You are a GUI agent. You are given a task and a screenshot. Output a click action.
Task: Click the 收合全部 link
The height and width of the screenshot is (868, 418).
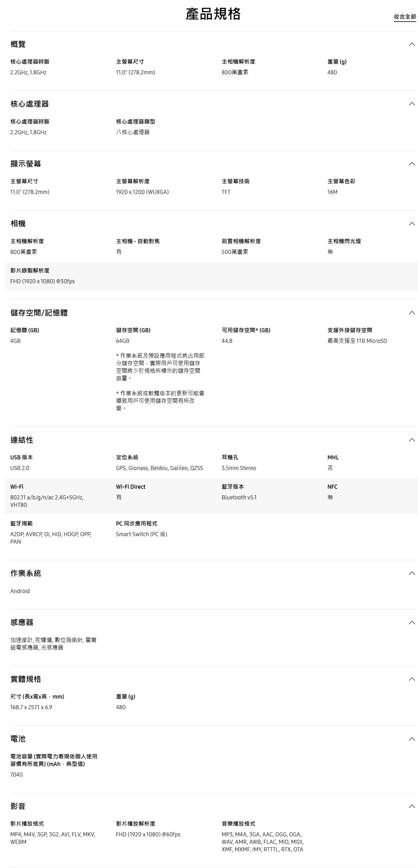tap(405, 17)
